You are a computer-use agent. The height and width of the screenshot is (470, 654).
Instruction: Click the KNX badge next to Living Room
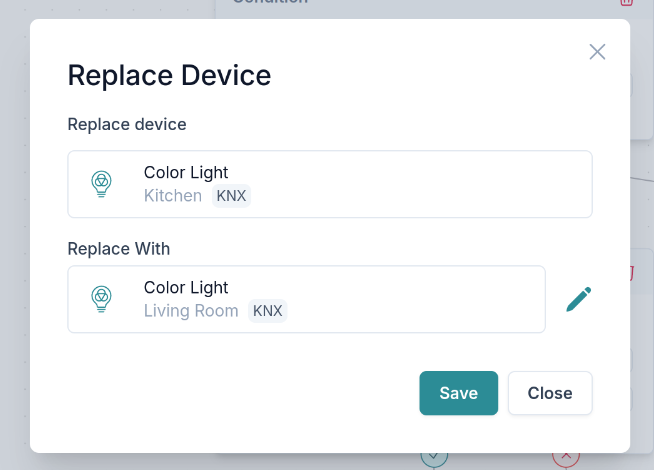[267, 311]
